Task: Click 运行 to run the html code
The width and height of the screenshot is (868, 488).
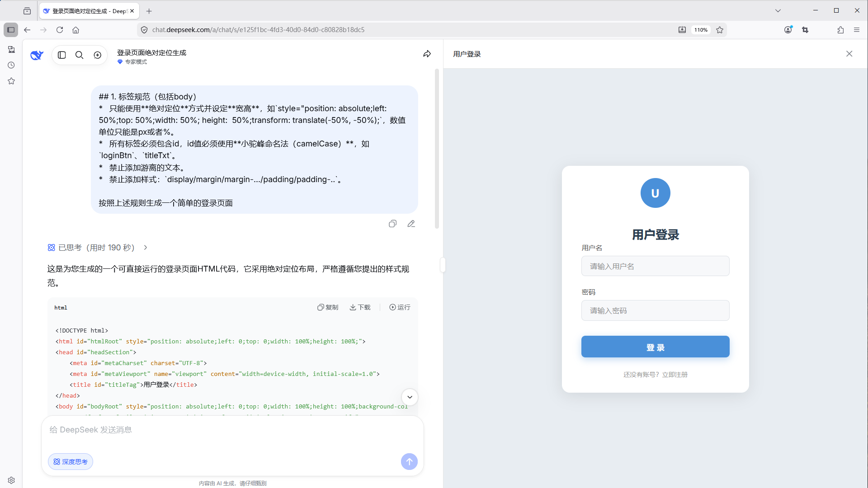Action: 400,307
